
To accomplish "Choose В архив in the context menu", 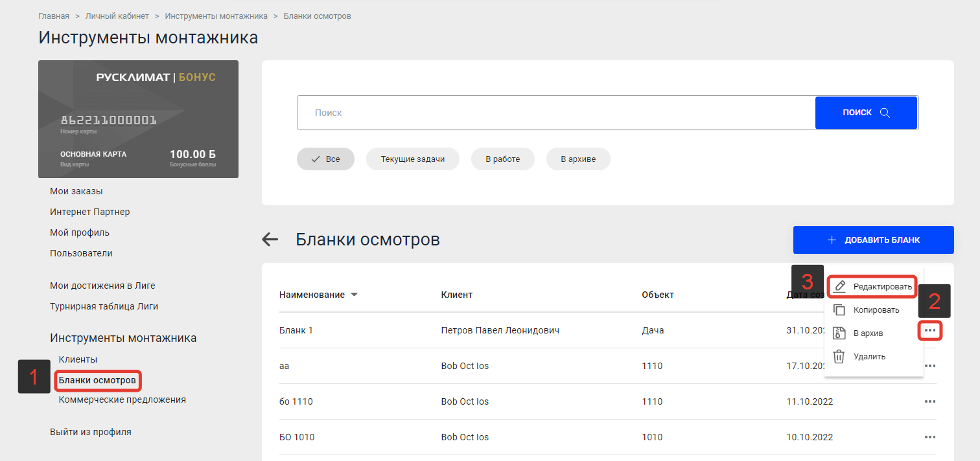I will pyautogui.click(x=874, y=333).
